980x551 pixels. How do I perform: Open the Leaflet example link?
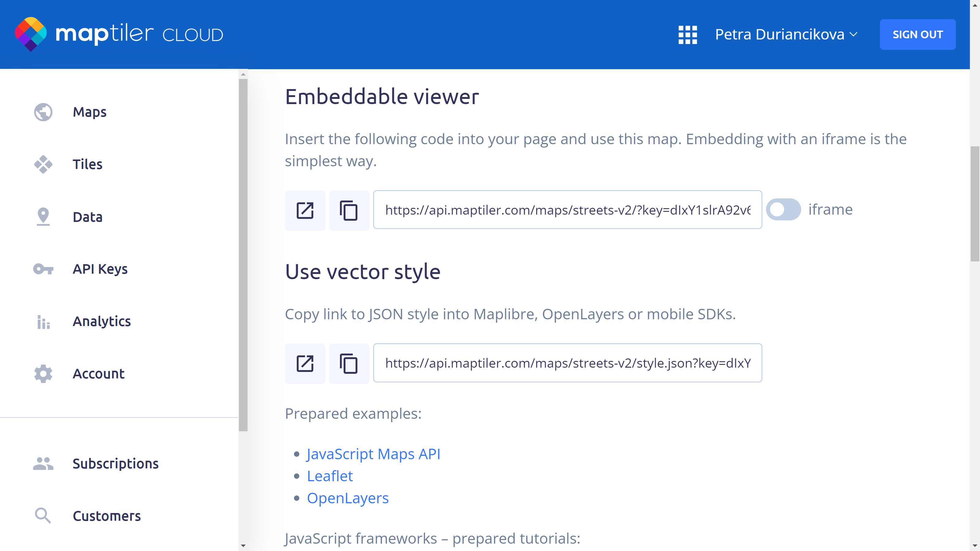pyautogui.click(x=330, y=476)
